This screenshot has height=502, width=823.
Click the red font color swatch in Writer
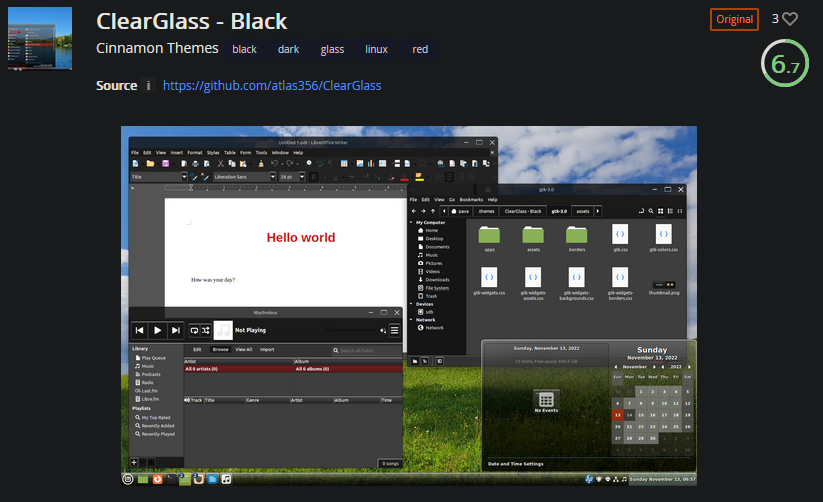[x=404, y=177]
